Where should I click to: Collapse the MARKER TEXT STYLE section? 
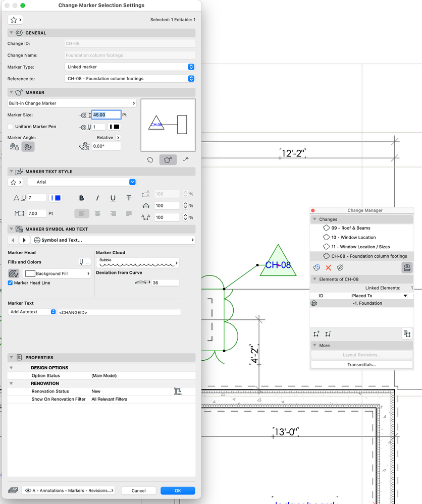coord(11,172)
